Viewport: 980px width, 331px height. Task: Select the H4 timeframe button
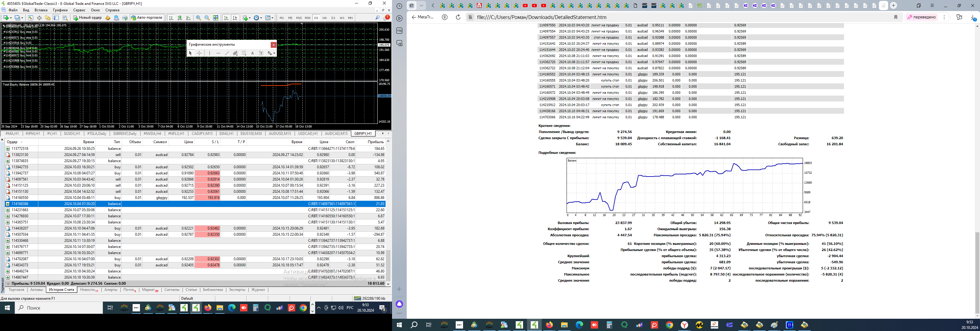click(325, 17)
